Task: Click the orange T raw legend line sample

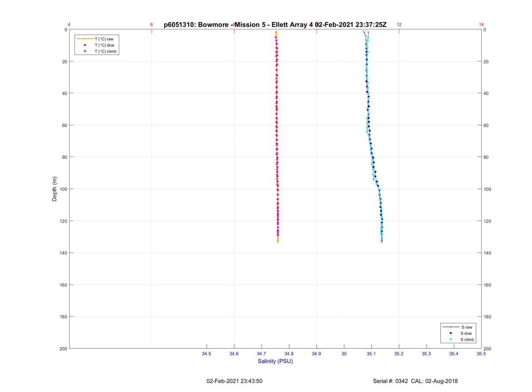Action: pos(85,39)
